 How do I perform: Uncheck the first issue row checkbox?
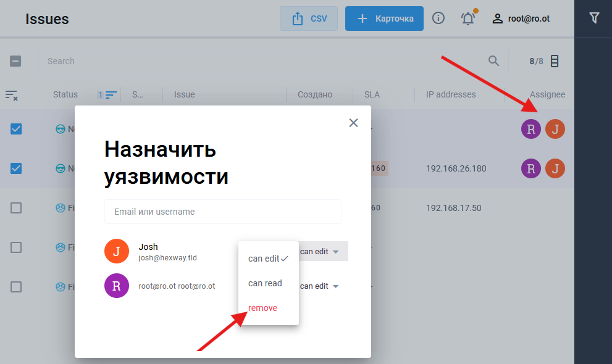(x=16, y=129)
